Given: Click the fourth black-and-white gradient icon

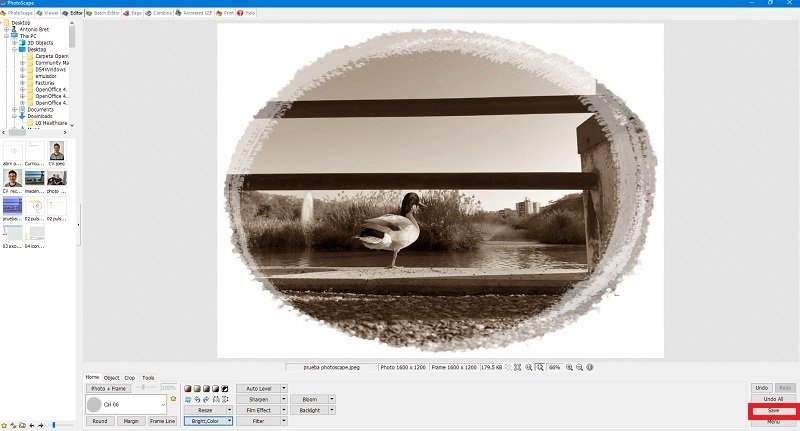Looking at the screenshot, I should 215,389.
